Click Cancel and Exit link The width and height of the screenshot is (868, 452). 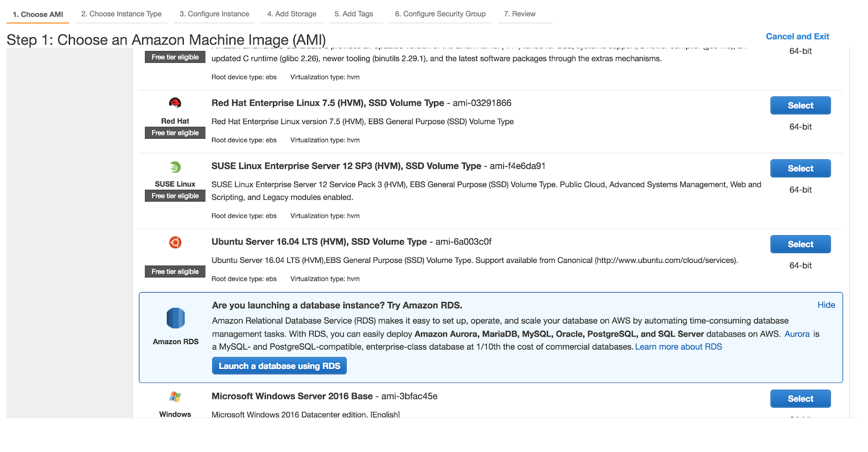click(797, 36)
